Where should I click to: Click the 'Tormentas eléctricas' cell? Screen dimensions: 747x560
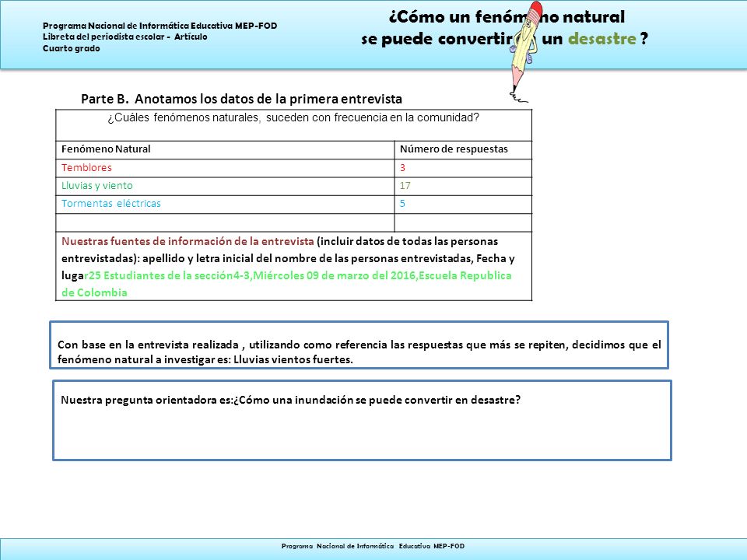click(x=225, y=205)
